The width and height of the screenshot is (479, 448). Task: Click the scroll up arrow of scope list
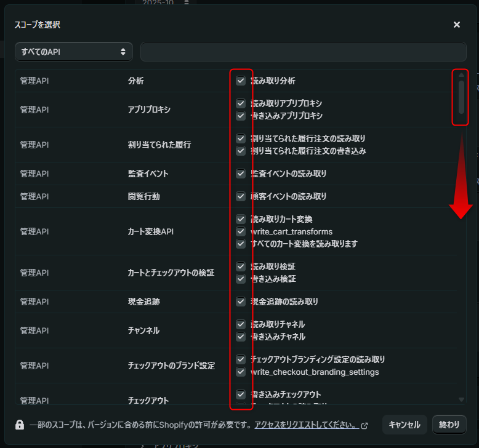pos(461,75)
